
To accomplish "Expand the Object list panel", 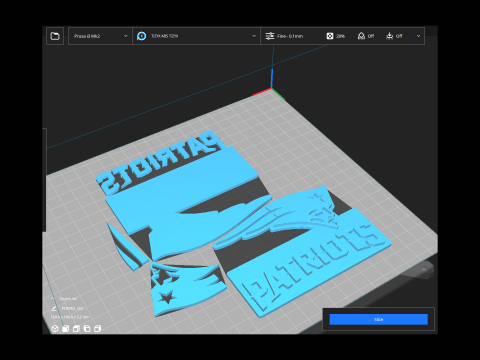I will tap(64, 299).
